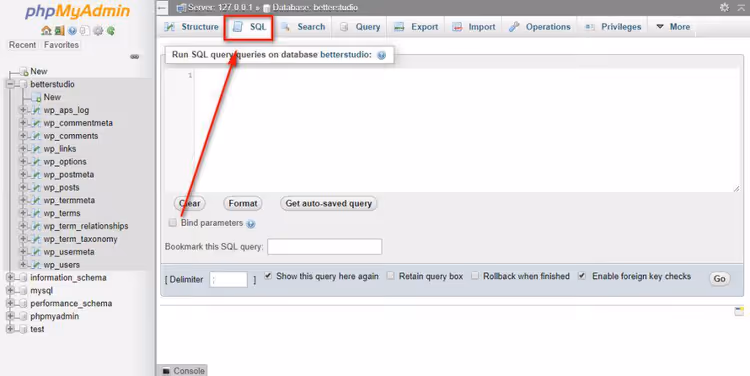This screenshot has width=750, height=376.
Task: Open the Favorites tables list
Action: (61, 44)
